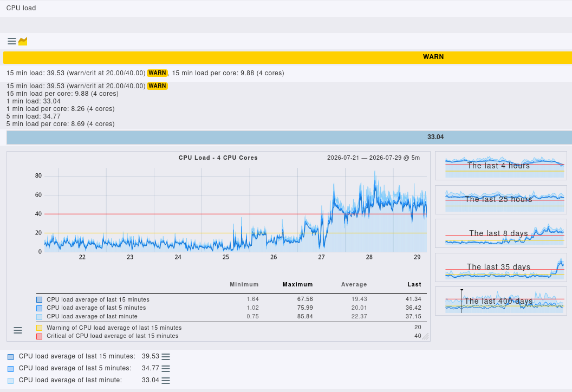Toggle the 15 minutes load series in the legend
This screenshot has width=572, height=392.
pyautogui.click(x=40, y=300)
